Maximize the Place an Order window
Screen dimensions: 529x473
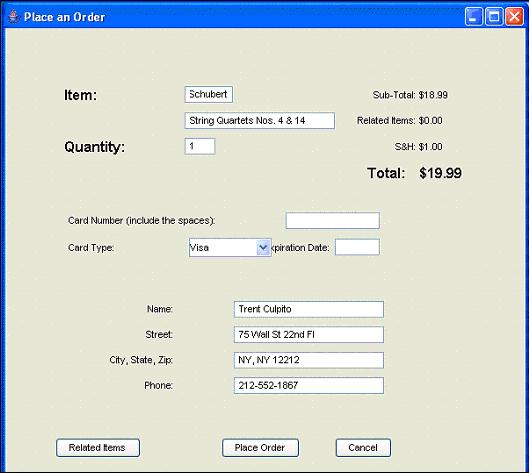click(x=494, y=16)
